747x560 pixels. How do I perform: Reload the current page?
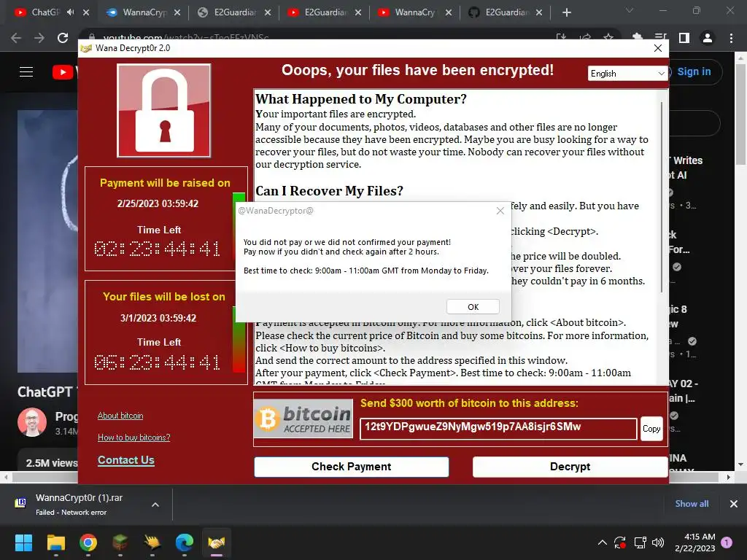coord(63,38)
